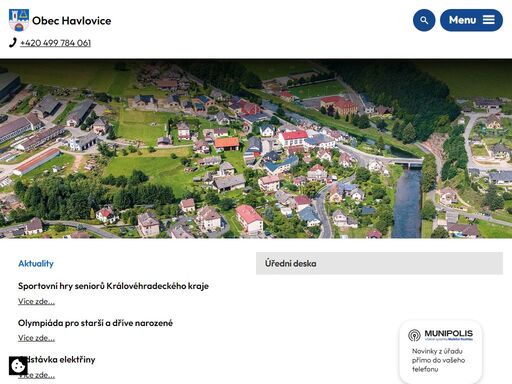This screenshot has width=512, height=384.
Task: Click the Havlovice coat of arms logo
Action: point(19,20)
